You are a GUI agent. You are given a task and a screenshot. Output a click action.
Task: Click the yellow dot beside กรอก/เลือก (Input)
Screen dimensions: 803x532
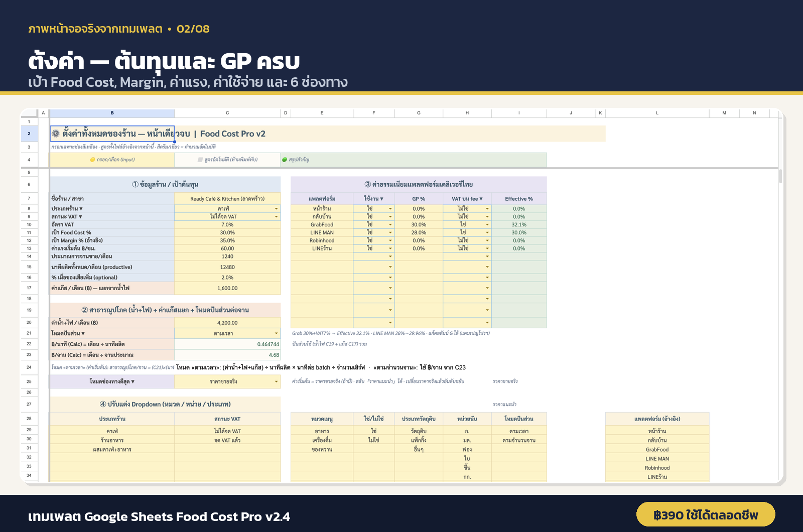[92, 160]
